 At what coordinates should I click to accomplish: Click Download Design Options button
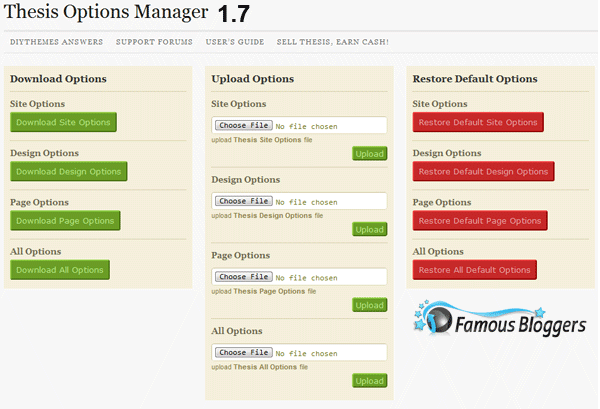[68, 171]
